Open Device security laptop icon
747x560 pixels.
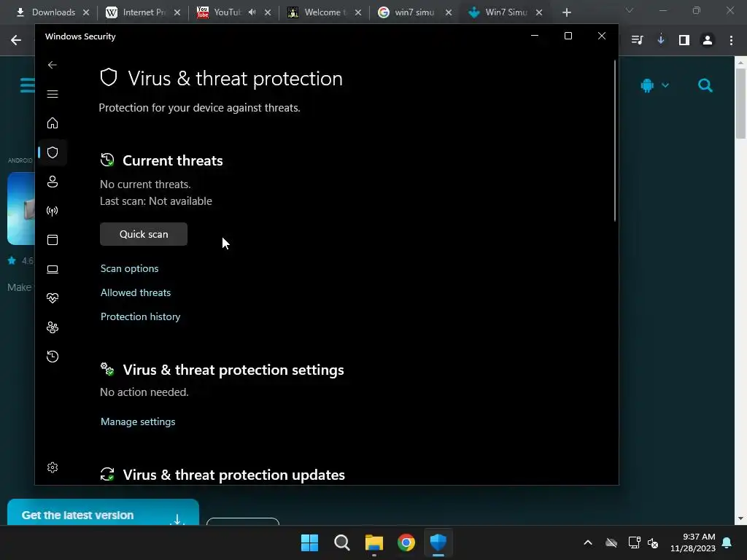tap(53, 269)
